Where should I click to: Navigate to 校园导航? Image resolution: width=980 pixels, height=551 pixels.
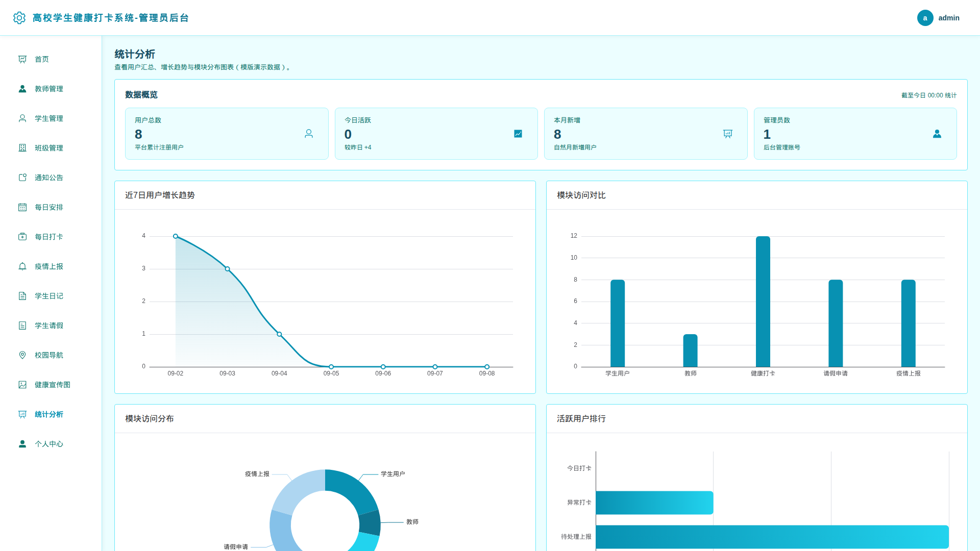pos(51,355)
